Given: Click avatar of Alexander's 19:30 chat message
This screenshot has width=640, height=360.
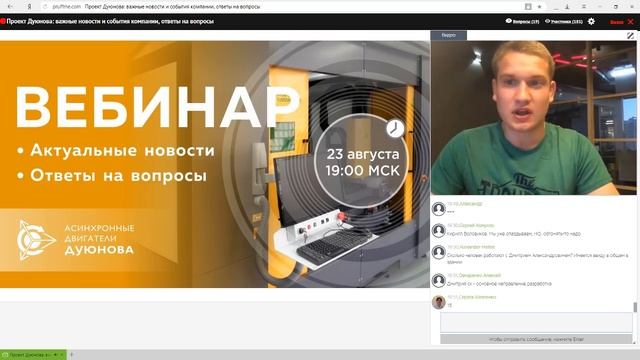Looking at the screenshot, I should pyautogui.click(x=438, y=252).
